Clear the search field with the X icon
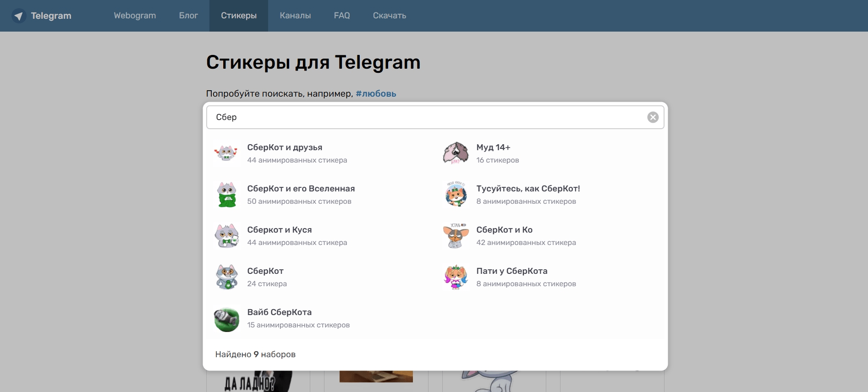Screen dimensions: 868x392 tap(653, 117)
